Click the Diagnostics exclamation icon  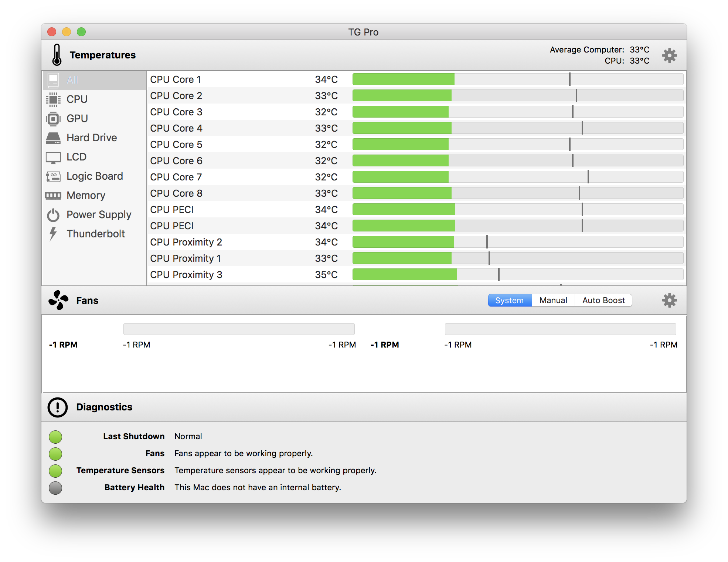coord(58,407)
